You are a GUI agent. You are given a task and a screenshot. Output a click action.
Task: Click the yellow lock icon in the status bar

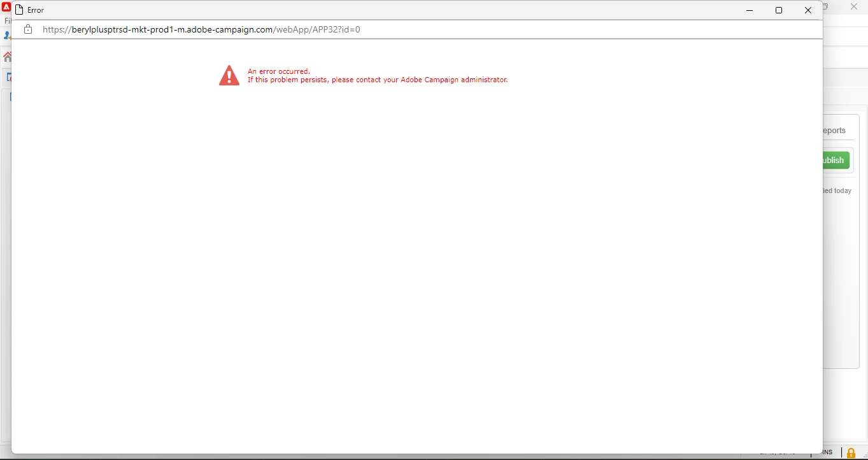pos(851,453)
